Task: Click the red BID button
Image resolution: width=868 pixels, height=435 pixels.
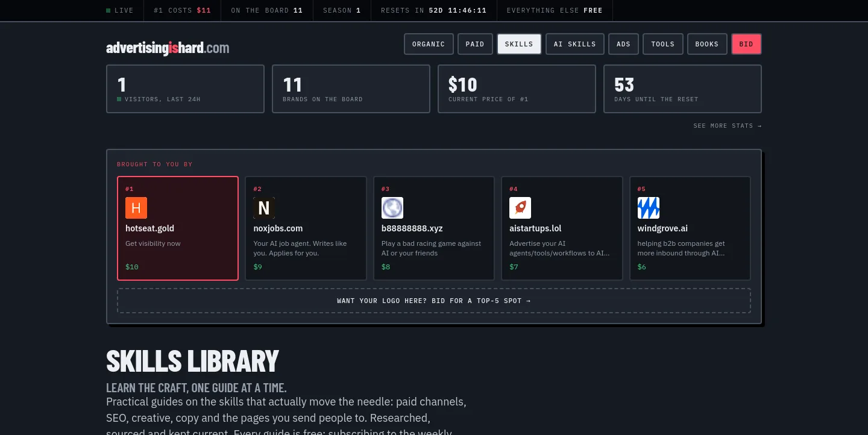Action: pos(746,44)
